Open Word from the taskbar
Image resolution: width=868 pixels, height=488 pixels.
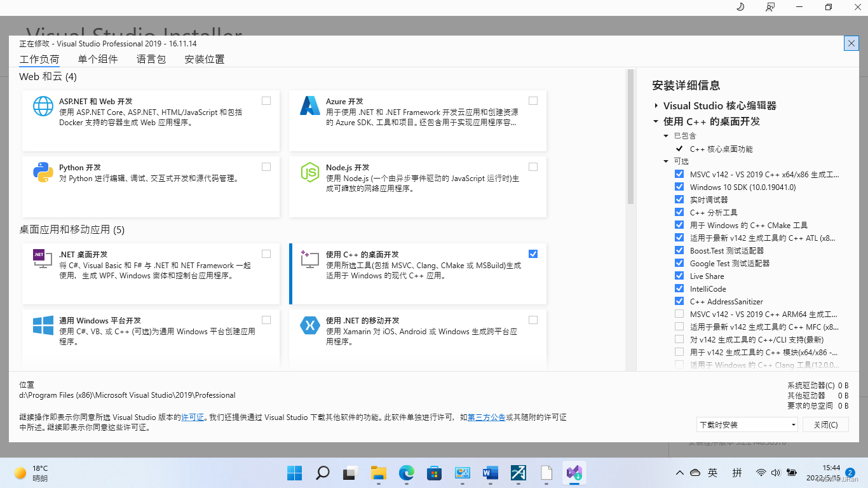point(491,473)
